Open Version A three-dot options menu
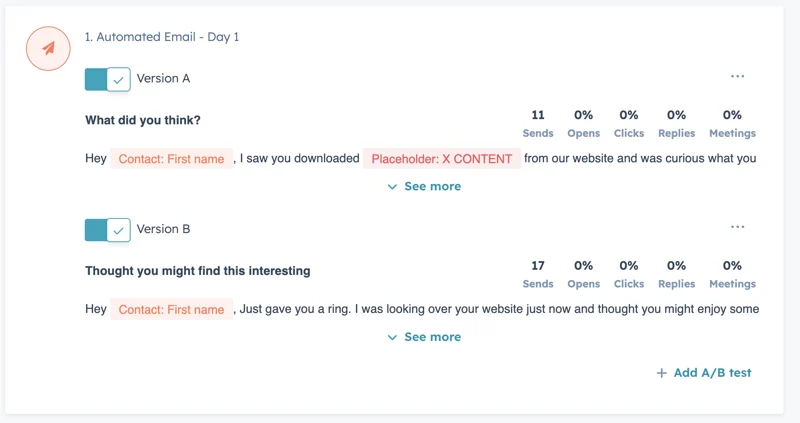 (737, 76)
